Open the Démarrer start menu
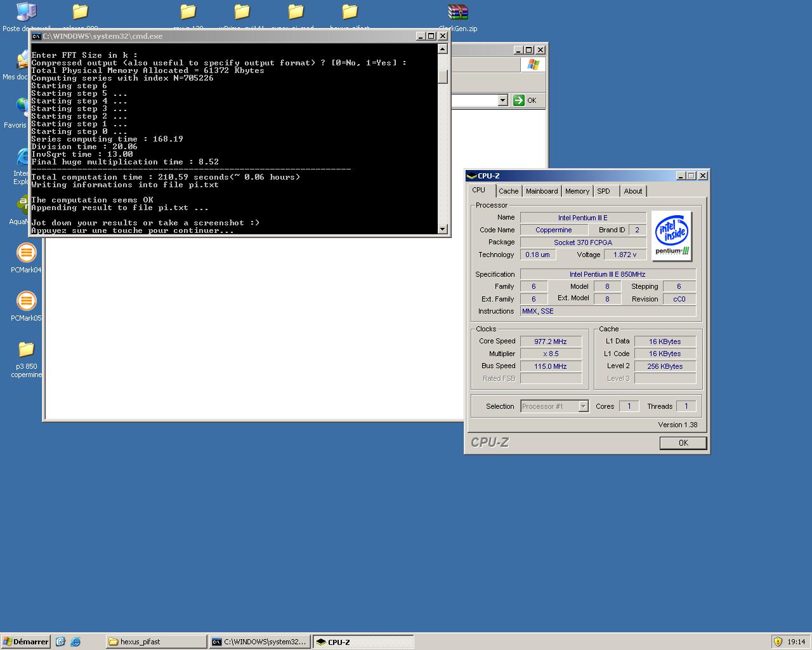The image size is (812, 650). pyautogui.click(x=25, y=642)
